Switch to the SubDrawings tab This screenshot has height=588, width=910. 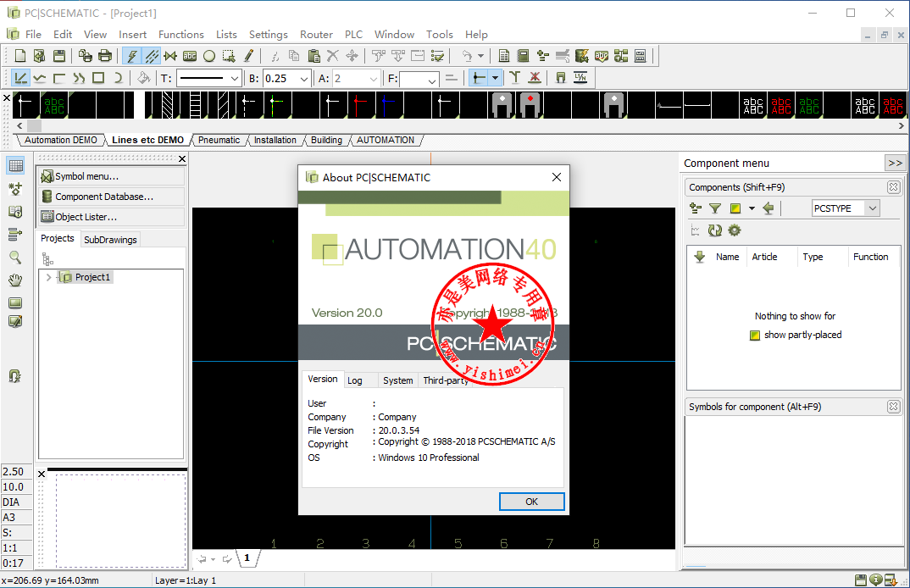110,240
